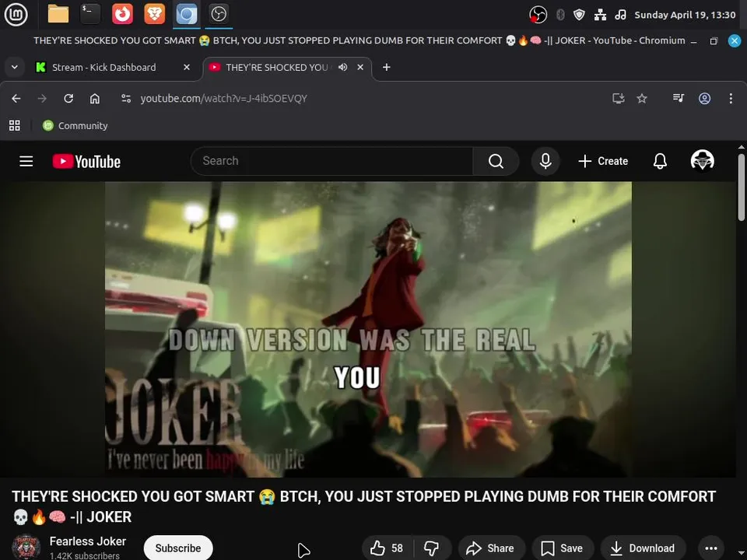Share this video
Screen dimensions: 747x560
[x=491, y=548]
